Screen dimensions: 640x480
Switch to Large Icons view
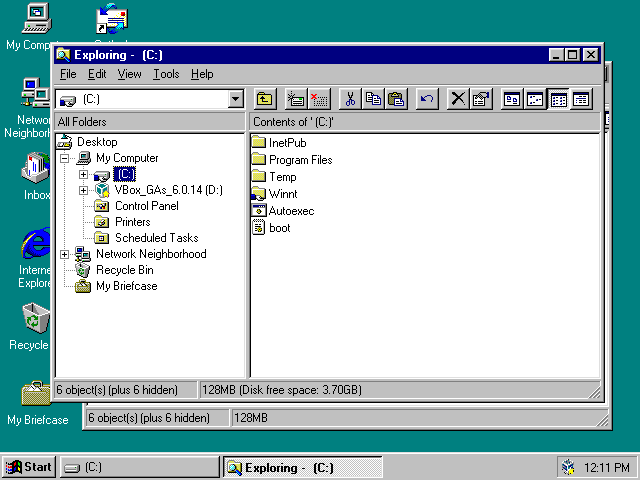(512, 99)
